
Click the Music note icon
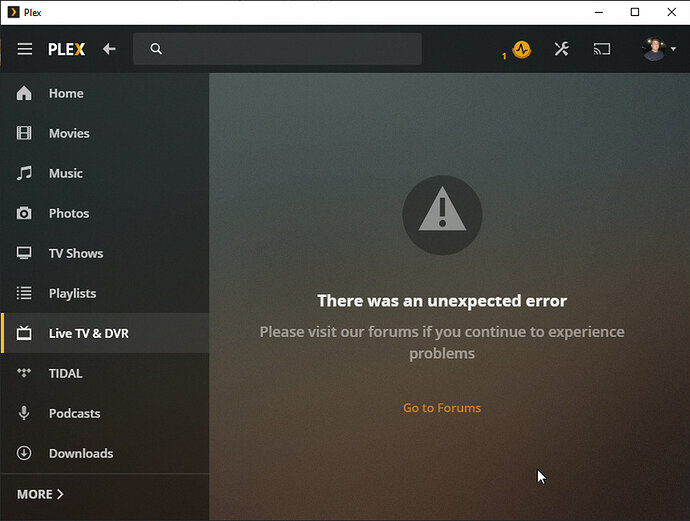point(24,173)
